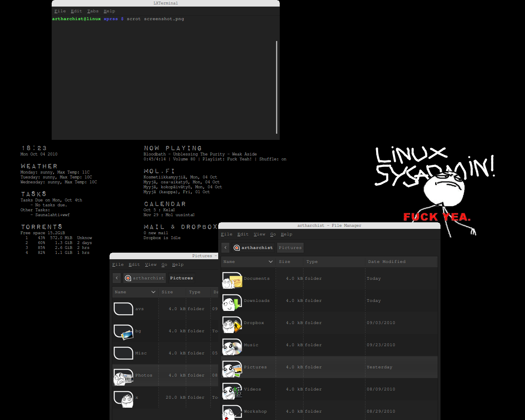
Task: Select the 'Dropbox' file name text
Action: pos(254,323)
